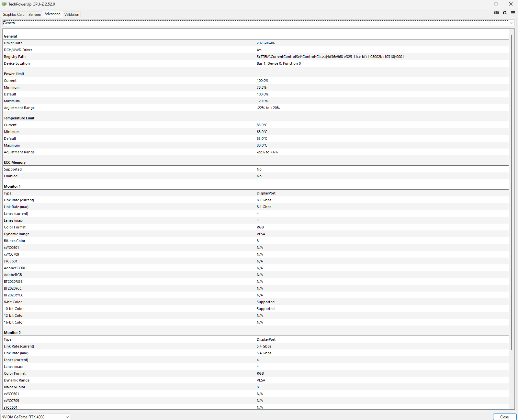Open the NVIDIA GeForce RTX 4060 GPU selector
Screen dimensions: 518x420
35,417
